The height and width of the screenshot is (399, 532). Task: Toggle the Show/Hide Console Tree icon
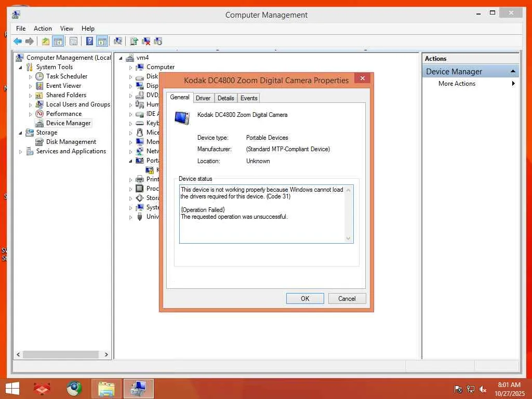58,42
